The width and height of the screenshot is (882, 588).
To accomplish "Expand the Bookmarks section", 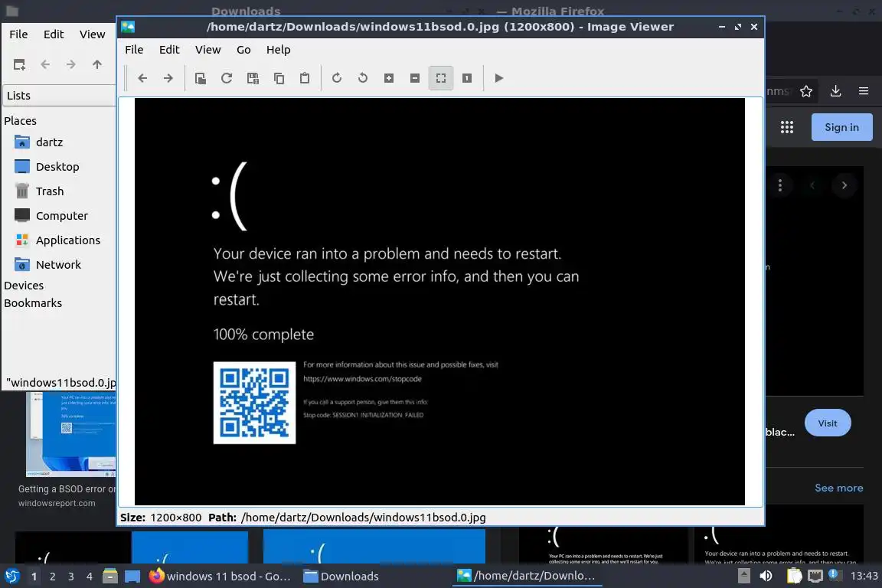I will tap(33, 303).
